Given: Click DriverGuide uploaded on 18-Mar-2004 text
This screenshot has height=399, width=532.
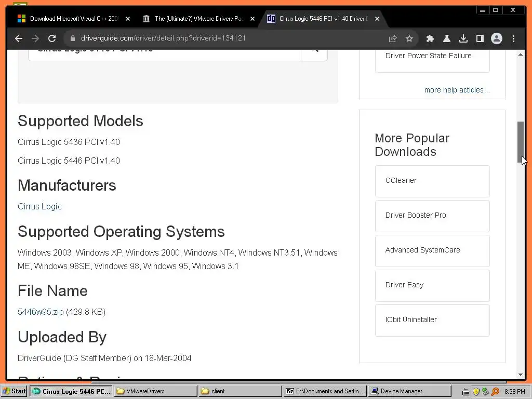Looking at the screenshot, I should coord(104,358).
